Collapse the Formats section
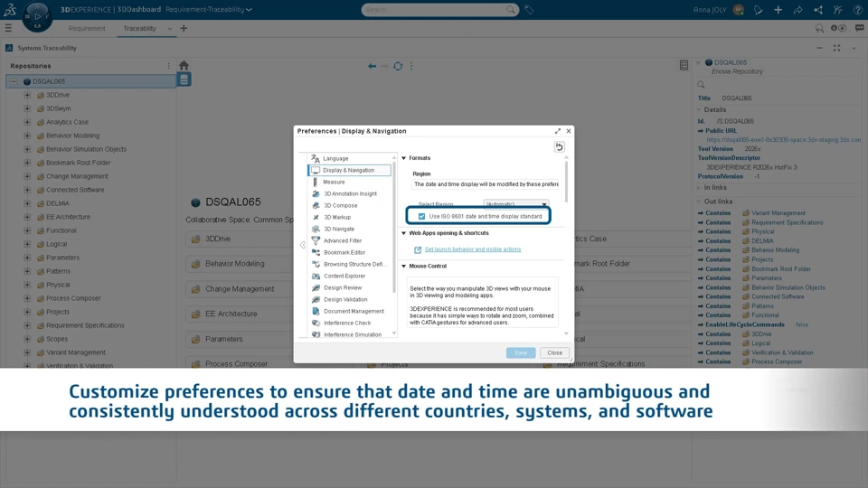Image resolution: width=868 pixels, height=488 pixels. (x=403, y=158)
